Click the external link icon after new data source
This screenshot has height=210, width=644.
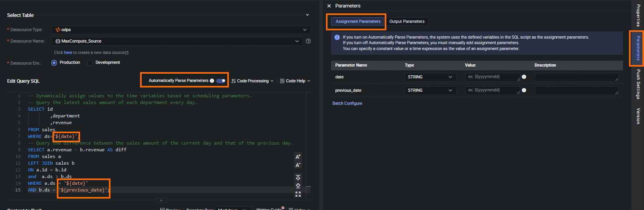point(127,52)
